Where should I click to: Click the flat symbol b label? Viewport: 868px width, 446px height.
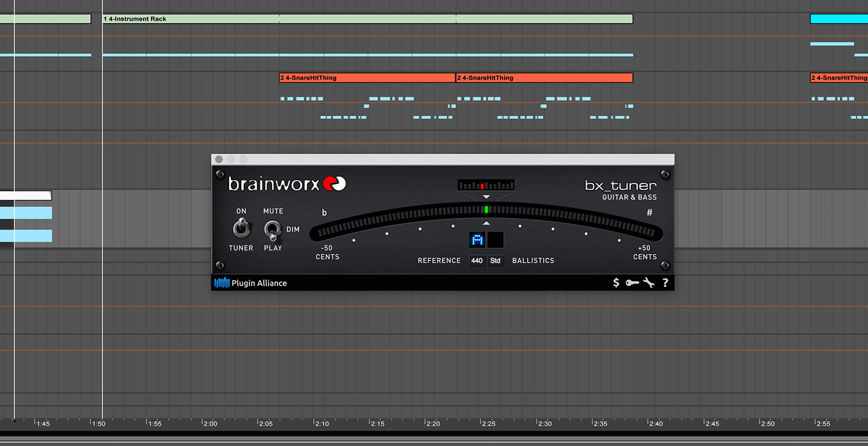pyautogui.click(x=324, y=213)
